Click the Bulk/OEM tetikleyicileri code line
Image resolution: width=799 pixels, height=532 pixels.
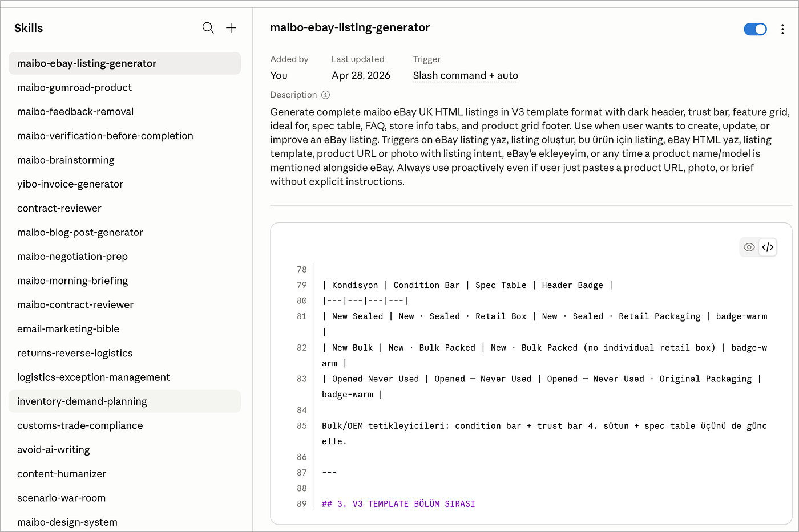[x=544, y=433]
